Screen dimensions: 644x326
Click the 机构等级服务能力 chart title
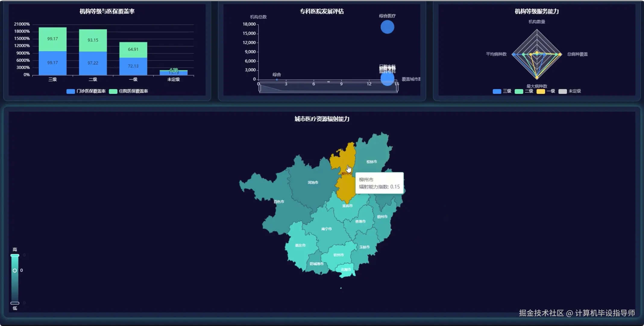pos(537,11)
